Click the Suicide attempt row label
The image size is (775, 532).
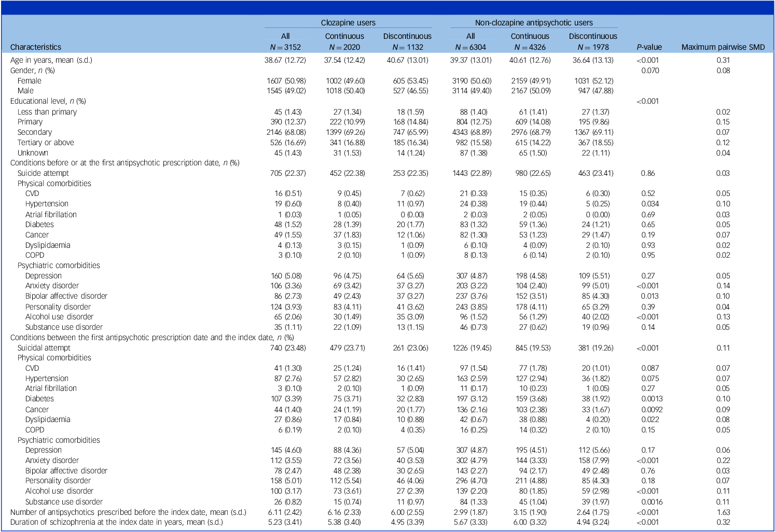pyautogui.click(x=43, y=173)
